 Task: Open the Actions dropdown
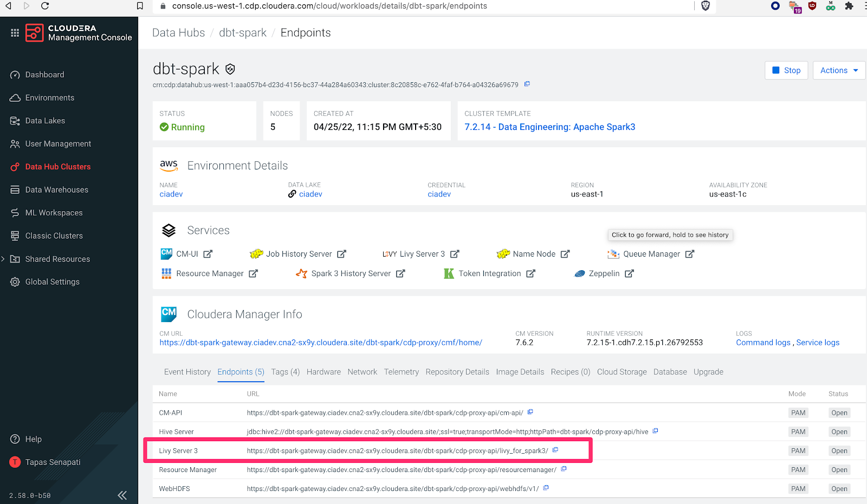click(x=838, y=70)
